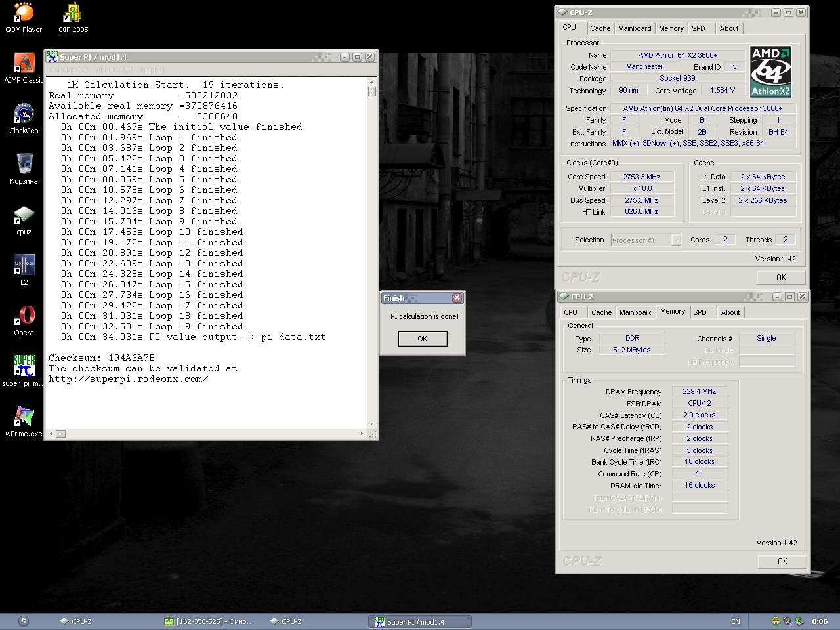The width and height of the screenshot is (840, 630).
Task: Click Super PI vertical scrollbar down arrow
Action: (372, 424)
